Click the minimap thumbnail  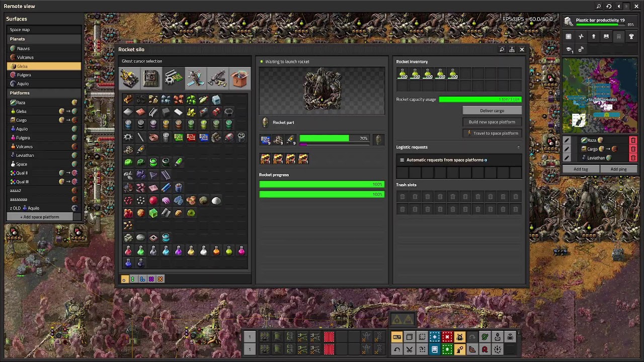[600, 96]
